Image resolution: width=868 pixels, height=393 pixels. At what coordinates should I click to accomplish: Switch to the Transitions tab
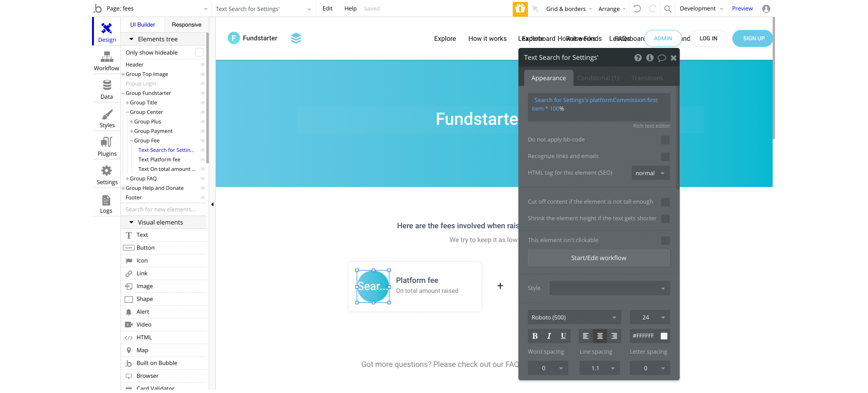647,78
